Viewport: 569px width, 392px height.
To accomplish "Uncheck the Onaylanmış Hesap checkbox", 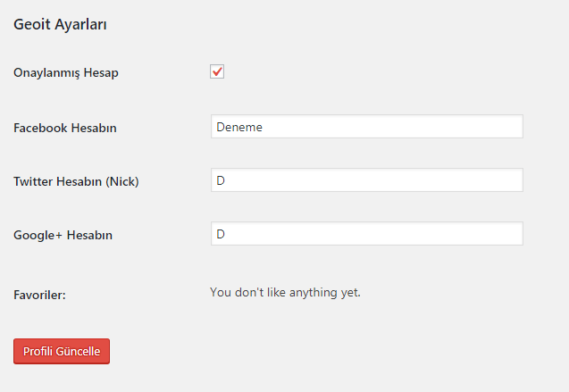I will (217, 71).
